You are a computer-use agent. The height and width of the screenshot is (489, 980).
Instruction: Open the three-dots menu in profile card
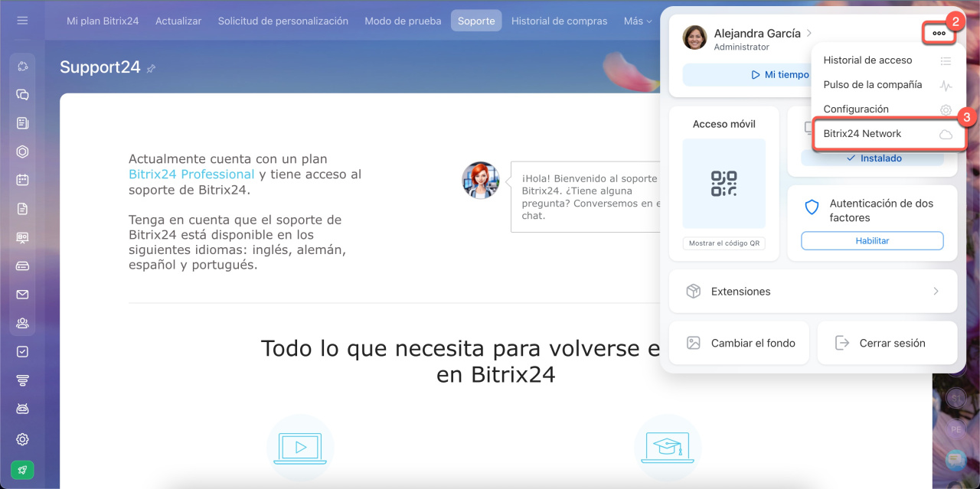pyautogui.click(x=939, y=34)
